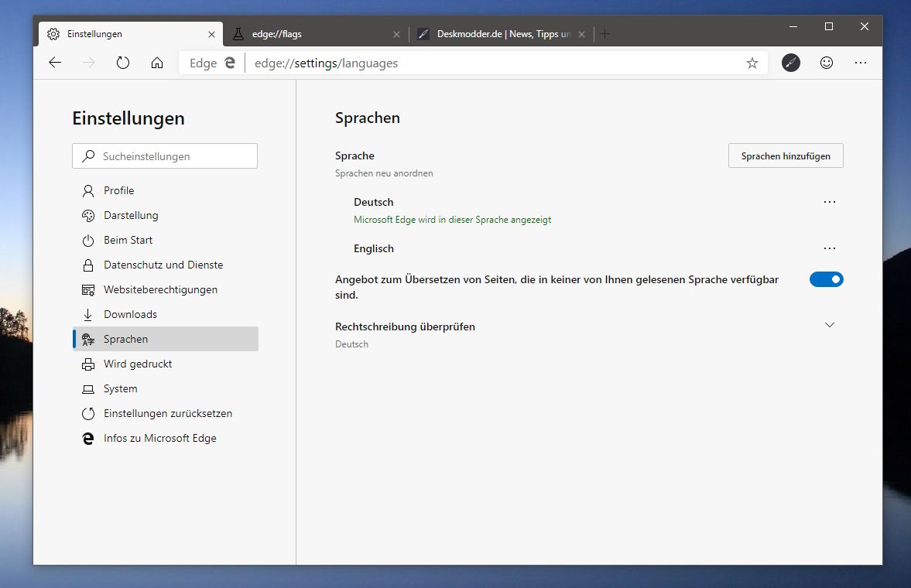Click the Englisch language entry
Viewport: 911px width, 588px height.
(374, 248)
